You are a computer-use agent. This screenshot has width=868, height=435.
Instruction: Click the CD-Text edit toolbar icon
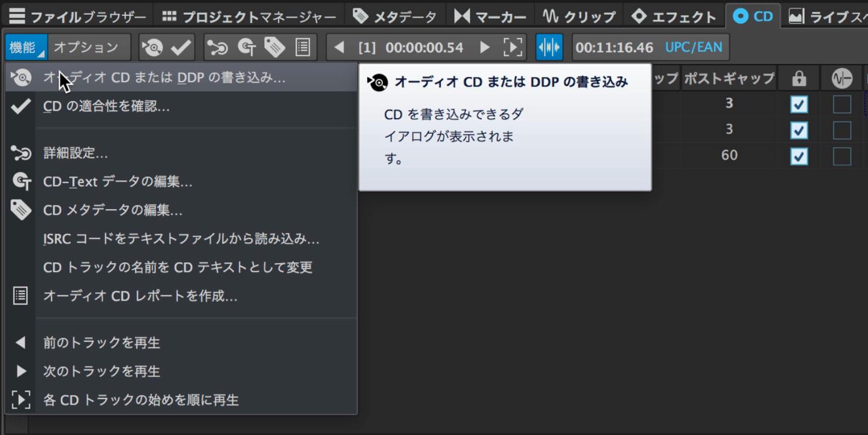246,48
